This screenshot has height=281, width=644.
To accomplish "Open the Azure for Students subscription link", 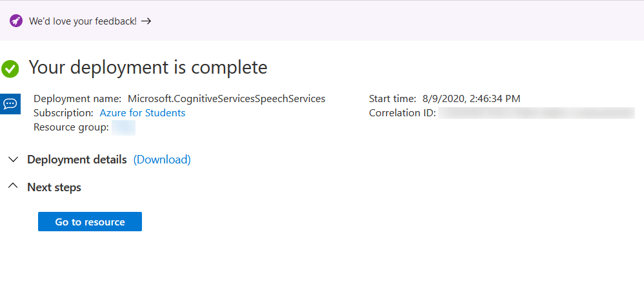I will pyautogui.click(x=142, y=113).
